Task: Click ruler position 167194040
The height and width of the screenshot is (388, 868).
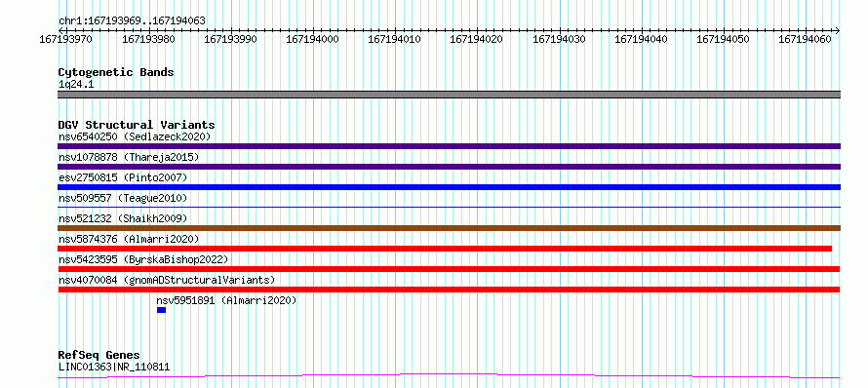Action: [642, 39]
